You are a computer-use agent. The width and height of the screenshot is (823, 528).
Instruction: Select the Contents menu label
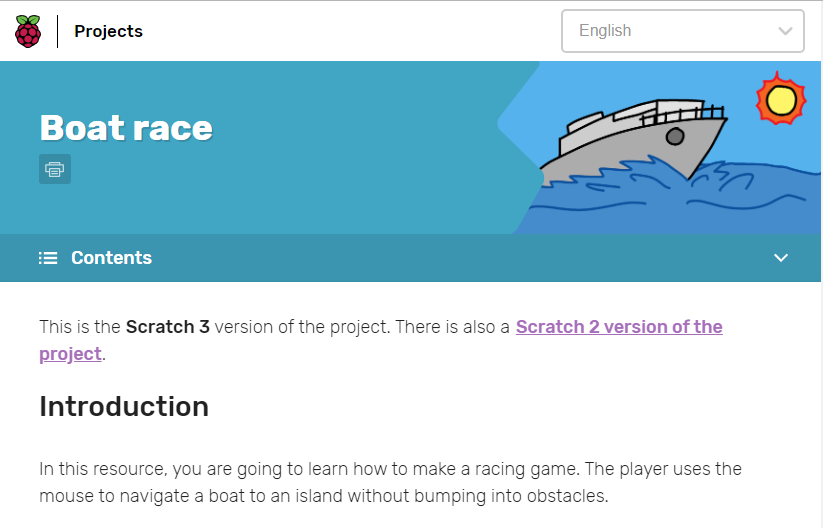click(111, 258)
